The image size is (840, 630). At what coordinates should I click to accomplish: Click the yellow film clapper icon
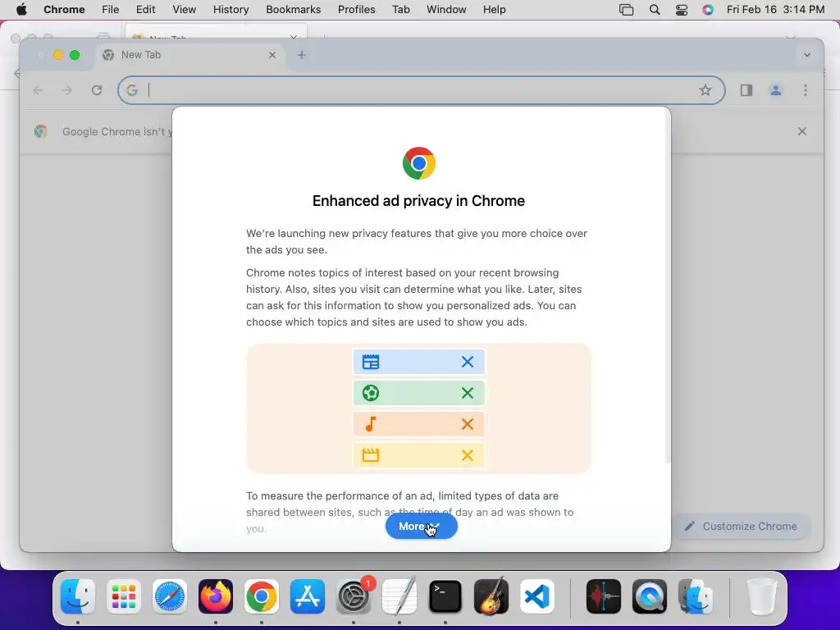click(370, 455)
